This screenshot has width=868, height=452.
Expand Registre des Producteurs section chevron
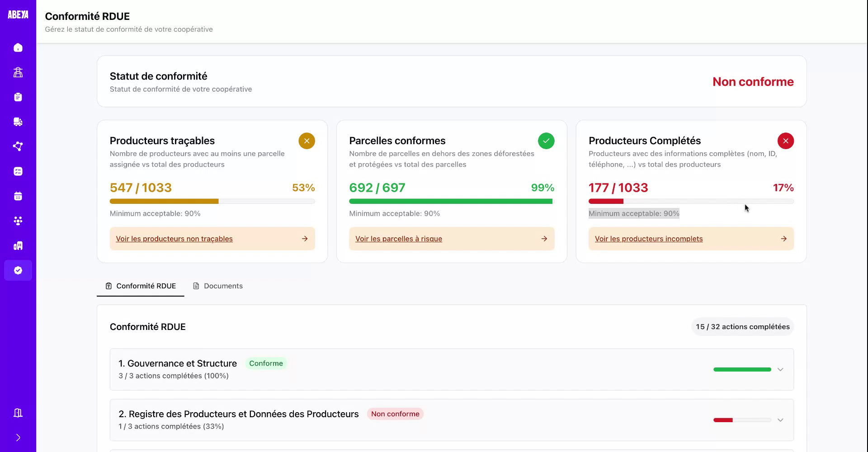pos(780,420)
